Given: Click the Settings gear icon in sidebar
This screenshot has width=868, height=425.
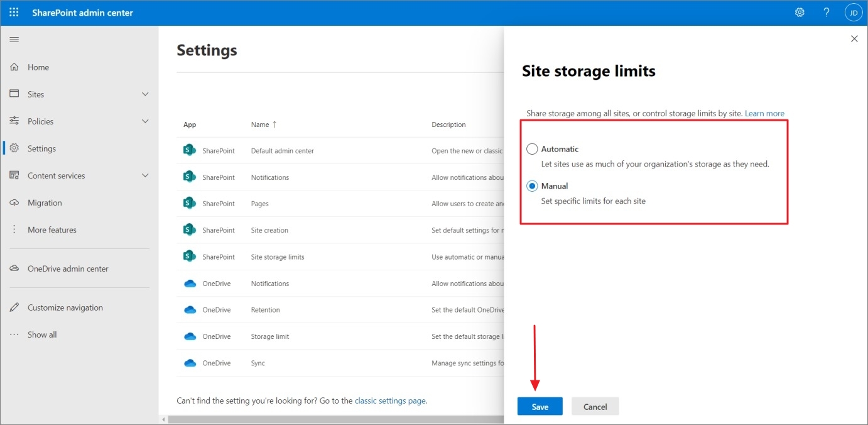Looking at the screenshot, I should [x=14, y=148].
